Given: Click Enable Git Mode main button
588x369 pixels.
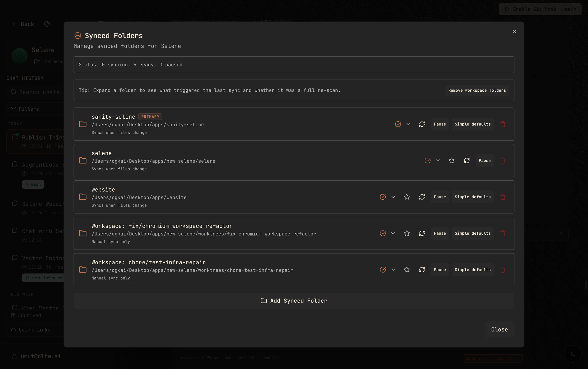Looking at the screenshot, I should click(x=540, y=9).
